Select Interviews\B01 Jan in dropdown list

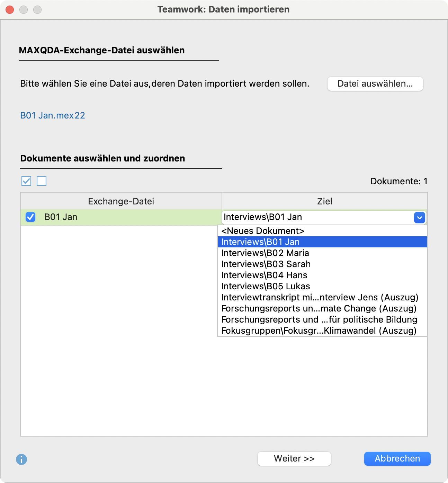(260, 242)
